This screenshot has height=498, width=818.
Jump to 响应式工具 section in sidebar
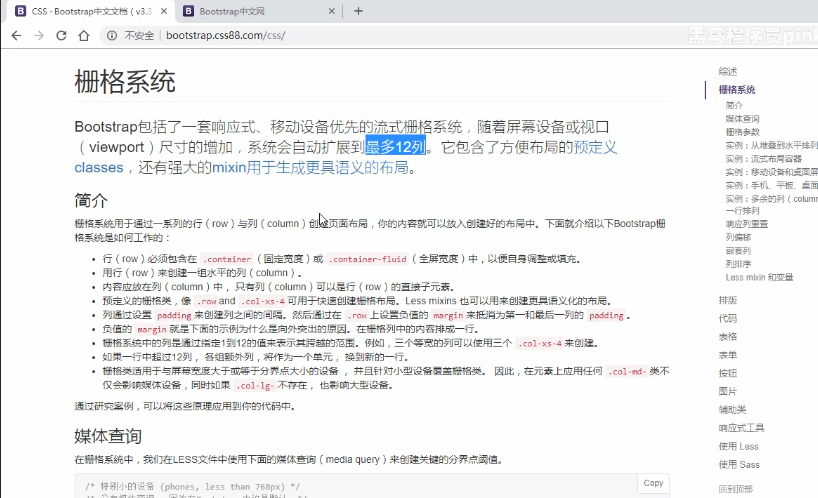pos(741,428)
